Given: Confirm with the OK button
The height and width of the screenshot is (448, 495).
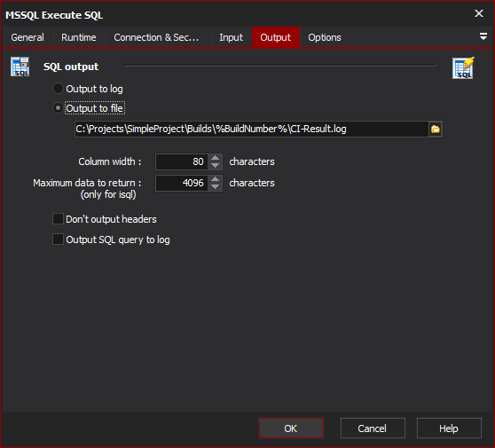Looking at the screenshot, I should 291,428.
